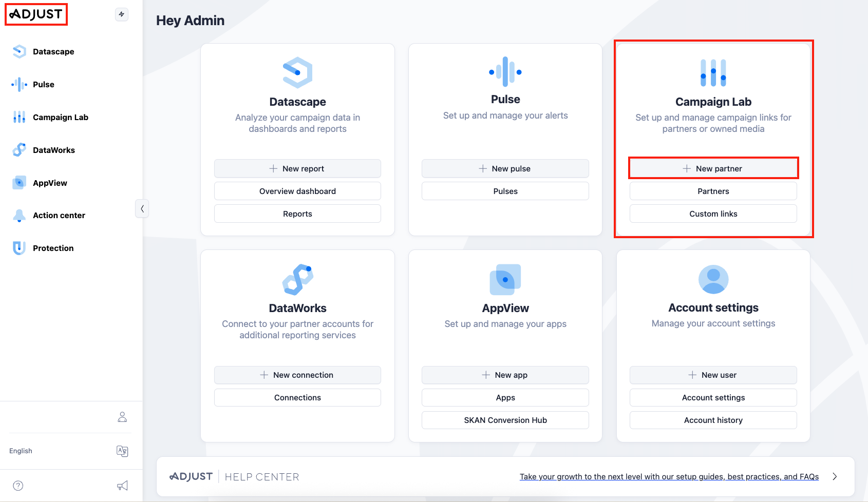
Task: Click the DataWorks sidebar icon
Action: point(20,150)
